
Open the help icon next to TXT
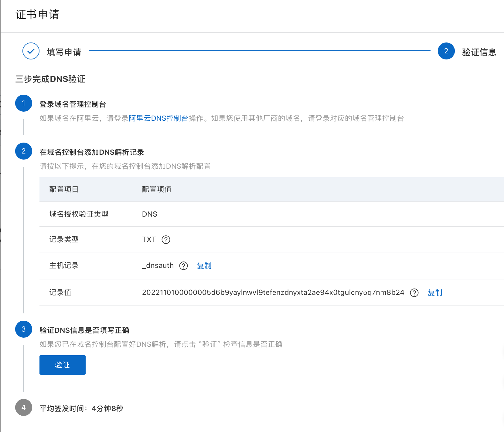(x=166, y=240)
